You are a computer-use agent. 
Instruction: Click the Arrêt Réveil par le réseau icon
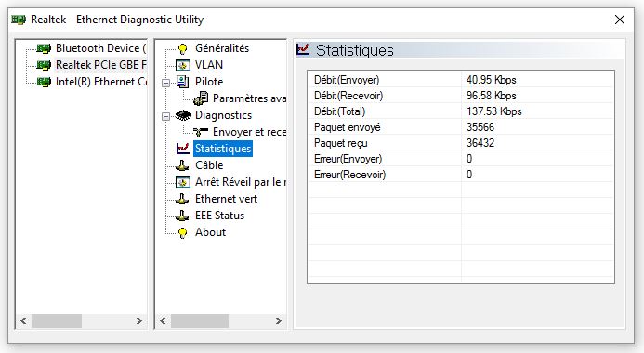pos(182,182)
